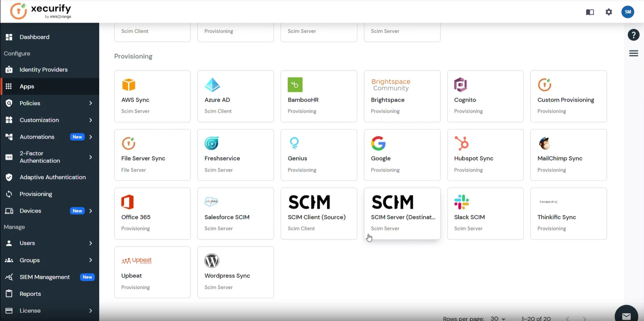Click the Brightspace Community logo
The width and height of the screenshot is (644, 321).
391,85
